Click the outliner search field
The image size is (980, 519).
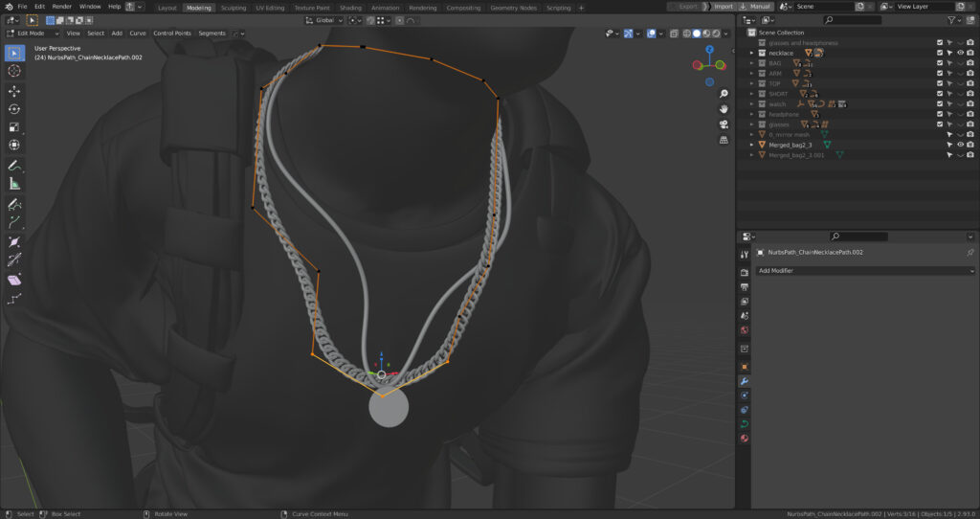(x=852, y=20)
